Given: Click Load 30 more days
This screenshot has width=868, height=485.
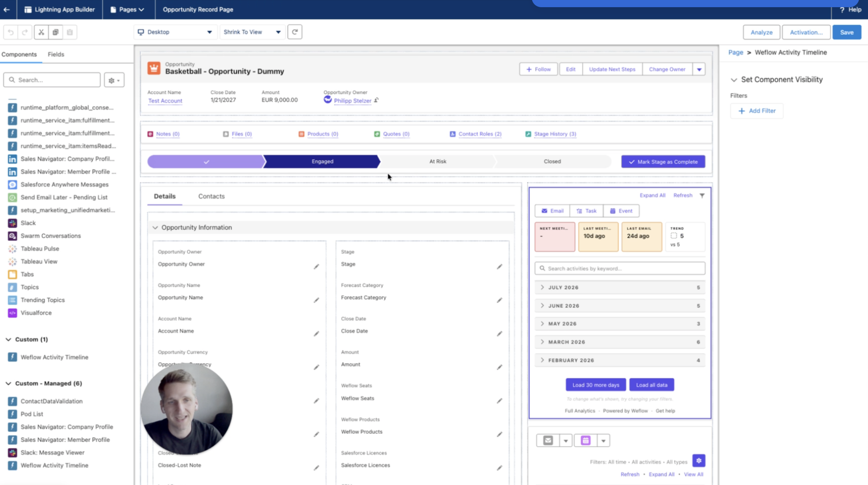Looking at the screenshot, I should (x=596, y=385).
